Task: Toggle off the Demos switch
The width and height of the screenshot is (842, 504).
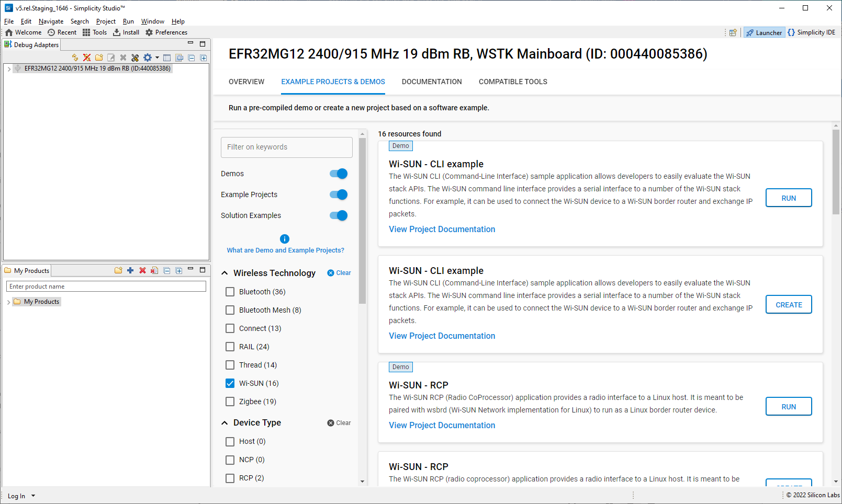Action: click(x=339, y=174)
